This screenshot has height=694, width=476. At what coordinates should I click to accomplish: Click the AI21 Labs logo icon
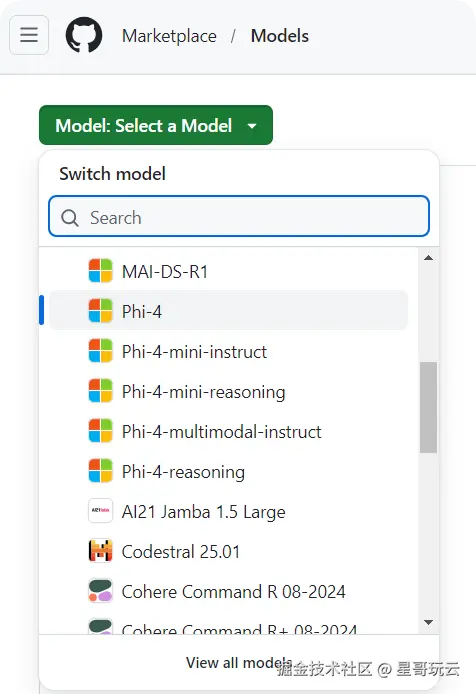101,511
